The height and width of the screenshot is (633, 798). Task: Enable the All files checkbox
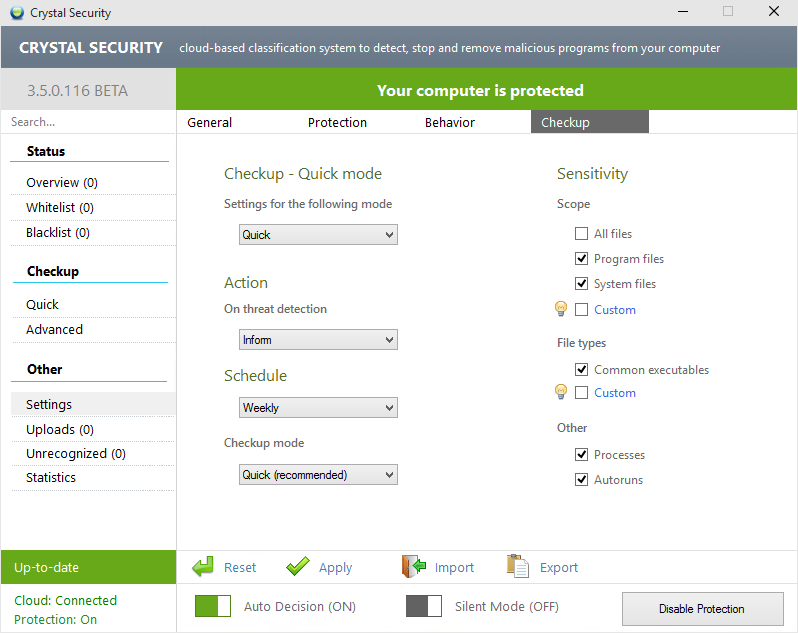tap(581, 234)
